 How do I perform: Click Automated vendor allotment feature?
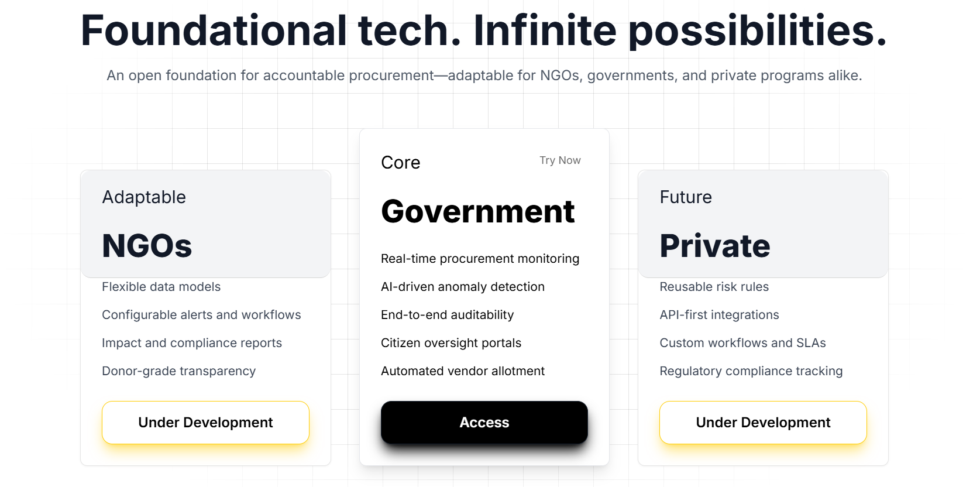pyautogui.click(x=463, y=371)
